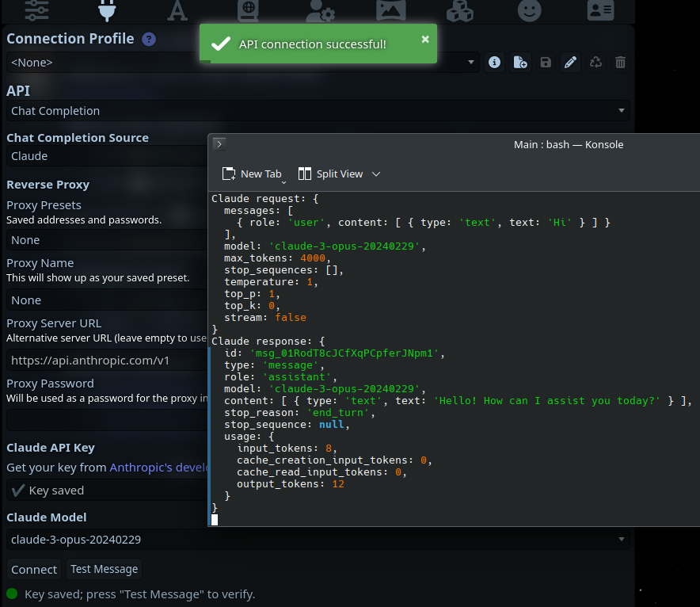Rename the connection profile pencil icon
The width and height of the screenshot is (700, 607).
[x=571, y=62]
